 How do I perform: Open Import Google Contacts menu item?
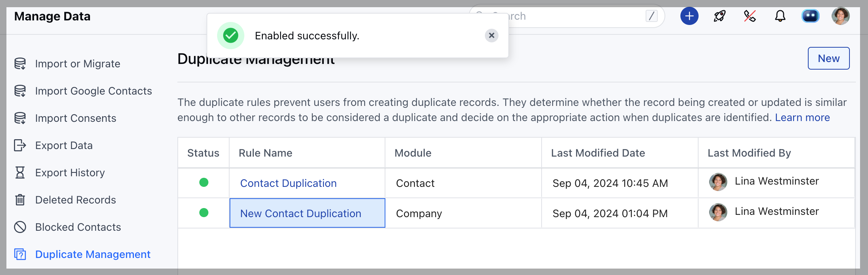[93, 91]
